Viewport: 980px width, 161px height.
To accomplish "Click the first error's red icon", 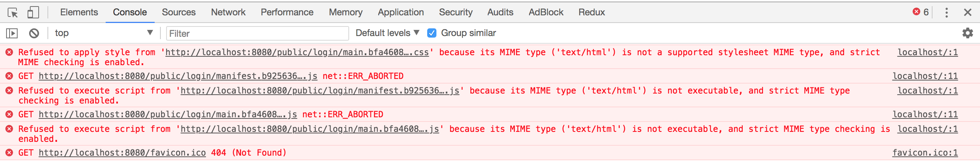I will 10,52.
